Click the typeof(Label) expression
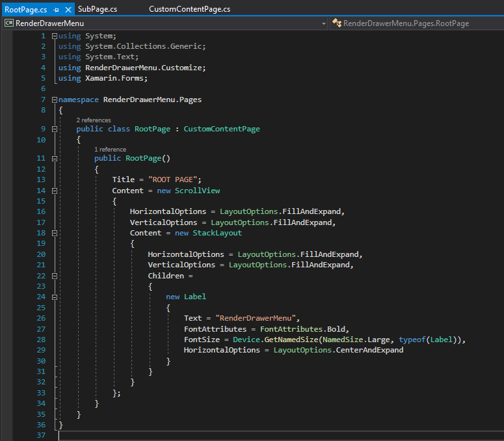 pyautogui.click(x=428, y=340)
